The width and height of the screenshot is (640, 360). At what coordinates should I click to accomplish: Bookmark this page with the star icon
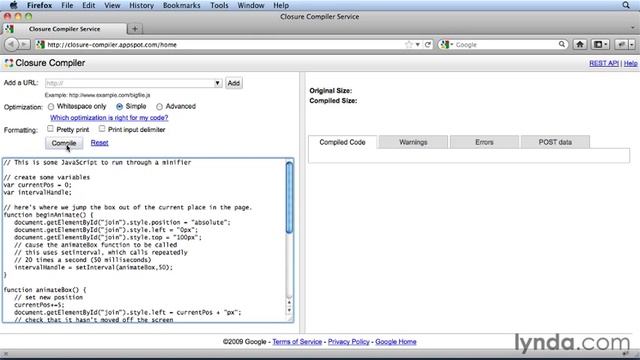click(409, 44)
